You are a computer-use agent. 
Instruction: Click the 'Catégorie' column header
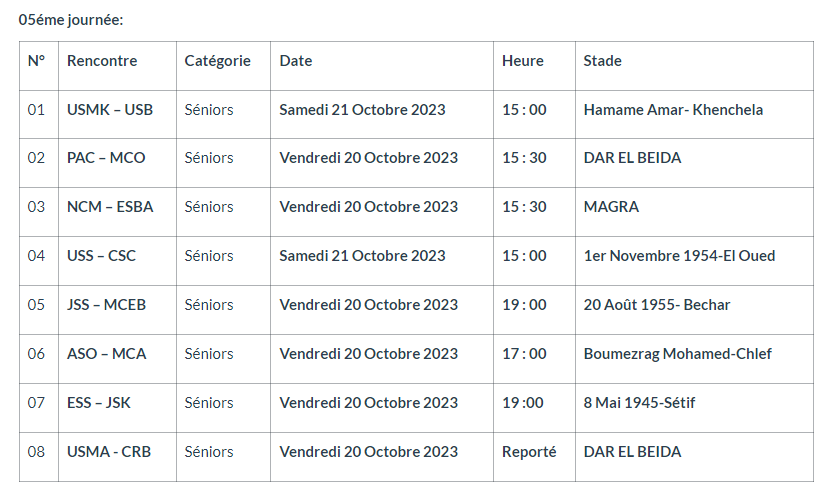(x=217, y=61)
